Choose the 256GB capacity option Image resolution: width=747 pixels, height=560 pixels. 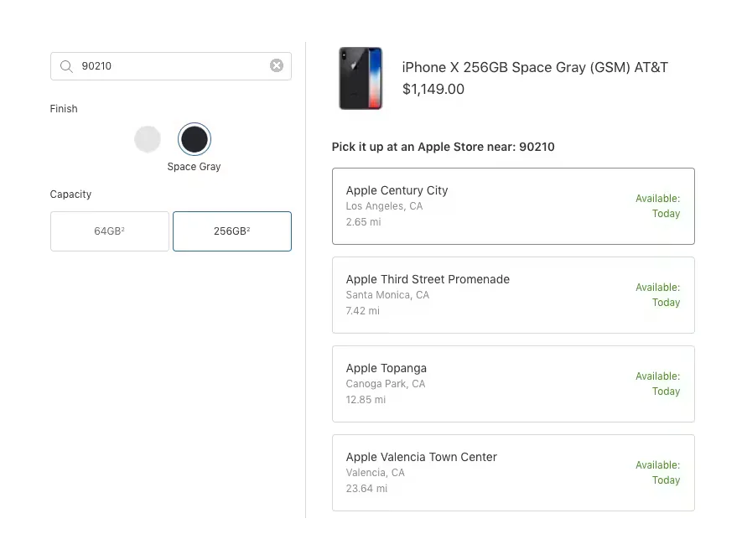tap(232, 231)
